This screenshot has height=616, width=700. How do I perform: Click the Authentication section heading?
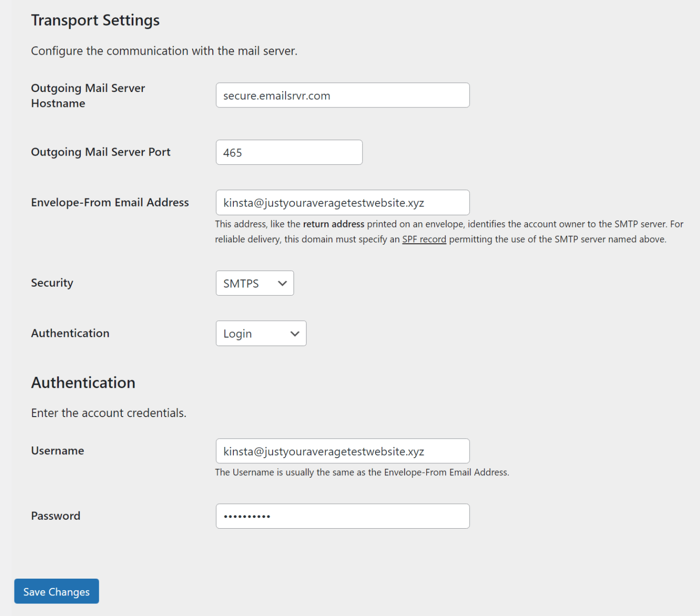coord(83,382)
